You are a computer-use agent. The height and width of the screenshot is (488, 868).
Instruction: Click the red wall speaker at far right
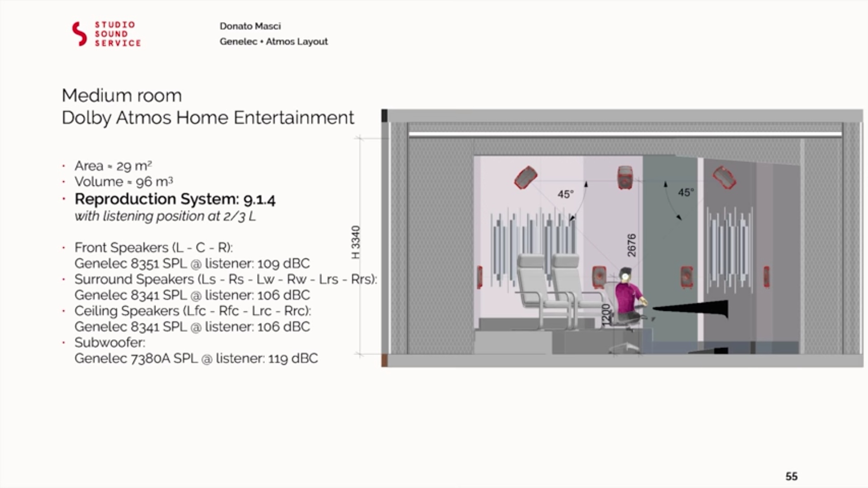coord(767,277)
